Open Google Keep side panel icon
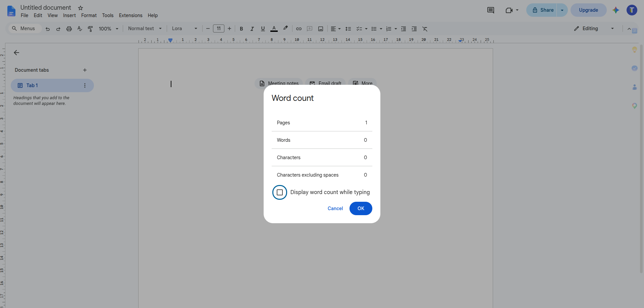 tap(635, 50)
